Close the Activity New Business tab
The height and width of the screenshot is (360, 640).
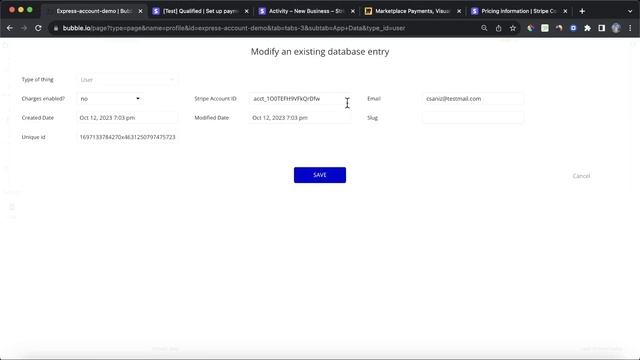(x=353, y=11)
